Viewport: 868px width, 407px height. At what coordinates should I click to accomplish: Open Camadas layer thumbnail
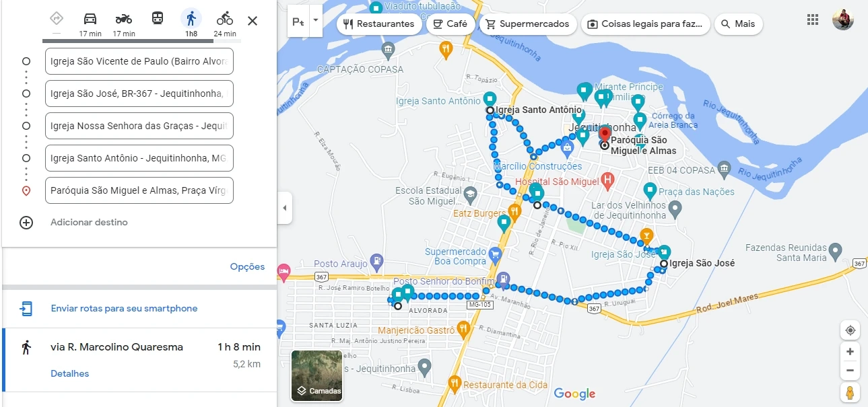317,376
